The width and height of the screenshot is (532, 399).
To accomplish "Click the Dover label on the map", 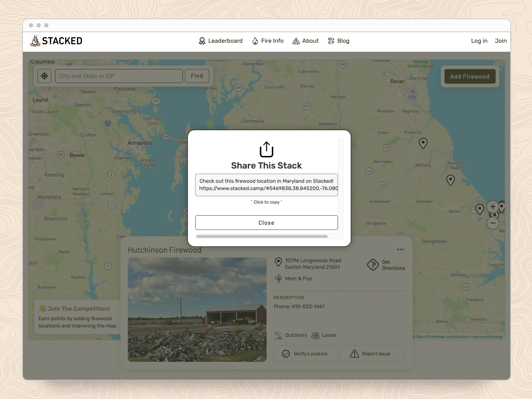I will (x=397, y=81).
